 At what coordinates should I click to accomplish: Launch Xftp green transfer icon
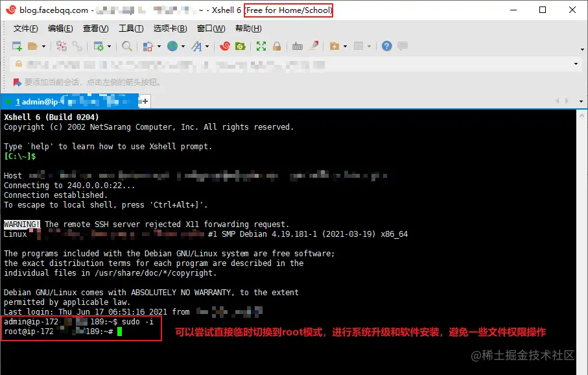[x=240, y=46]
